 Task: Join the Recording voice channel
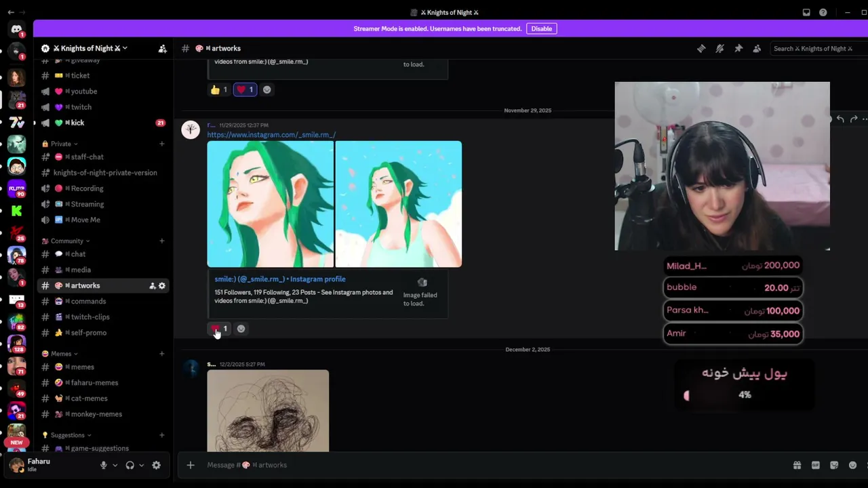103,188
